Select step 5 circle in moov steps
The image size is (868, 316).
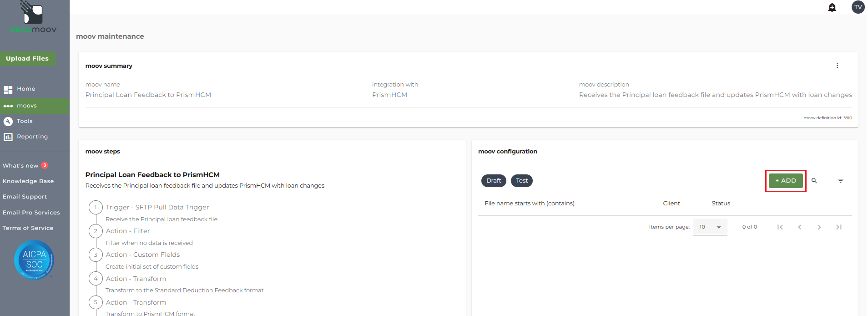coord(96,302)
